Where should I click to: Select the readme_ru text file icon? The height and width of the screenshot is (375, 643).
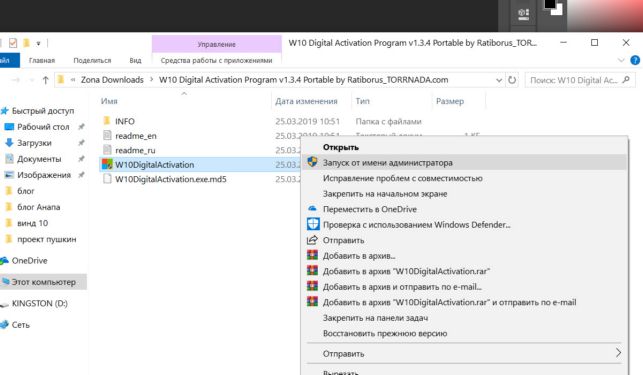pyautogui.click(x=107, y=150)
